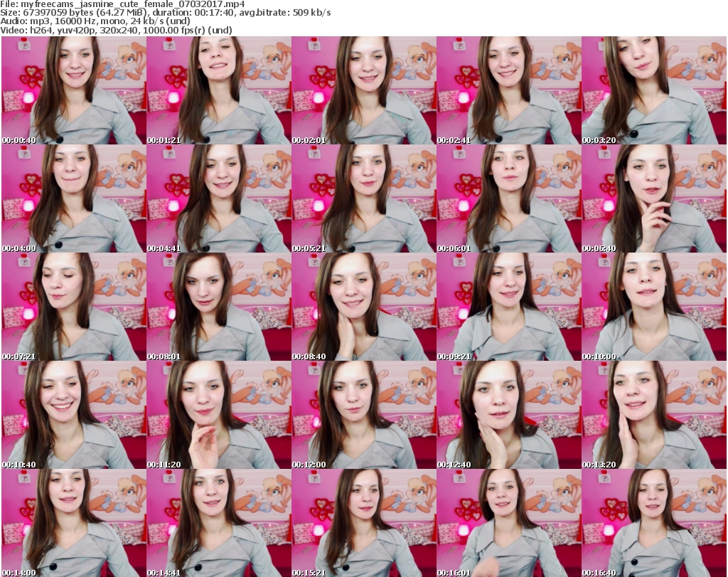Click the thumbnail at timestamp 00:15:21
The height and width of the screenshot is (577, 728).
(x=364, y=523)
